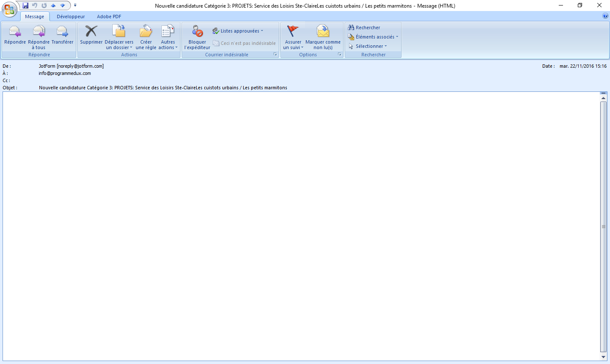Click the Save icon in quick access toolbar
This screenshot has width=610, height=364.
pyautogui.click(x=25, y=6)
